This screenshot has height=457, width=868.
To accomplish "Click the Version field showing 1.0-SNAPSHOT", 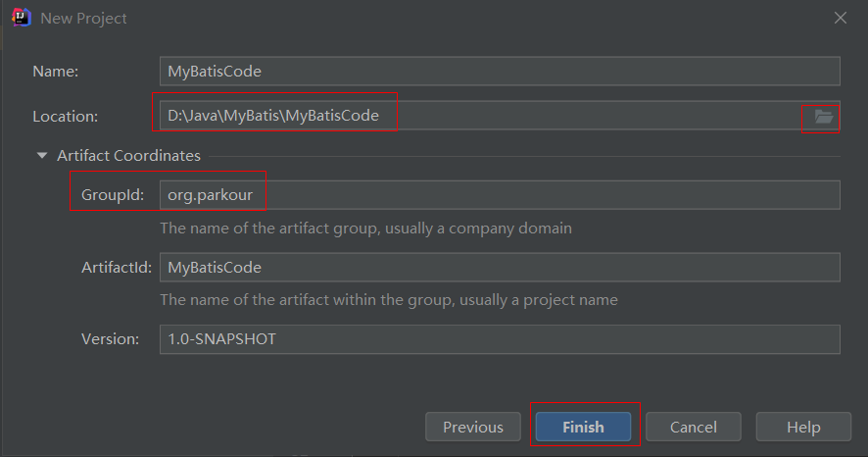I will point(500,339).
